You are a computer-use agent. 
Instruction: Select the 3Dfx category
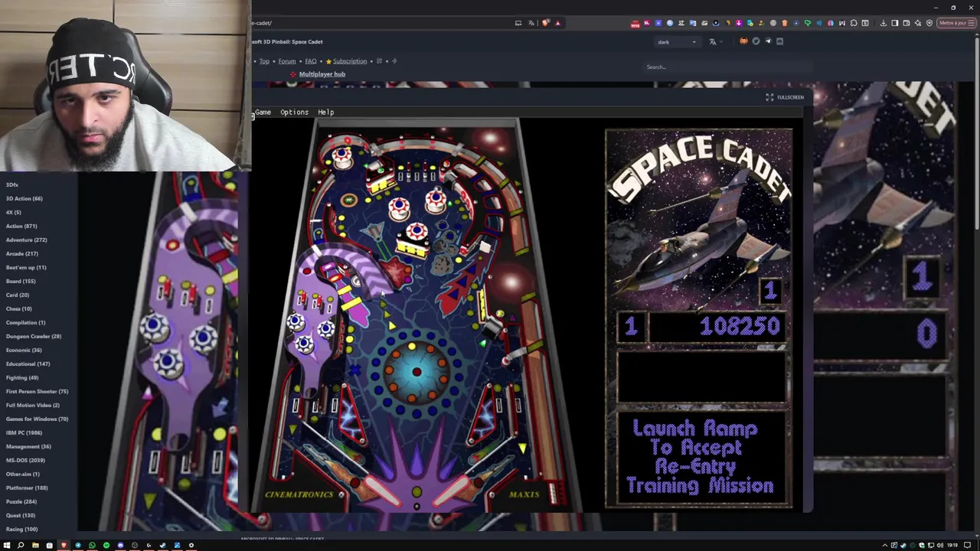tap(12, 184)
